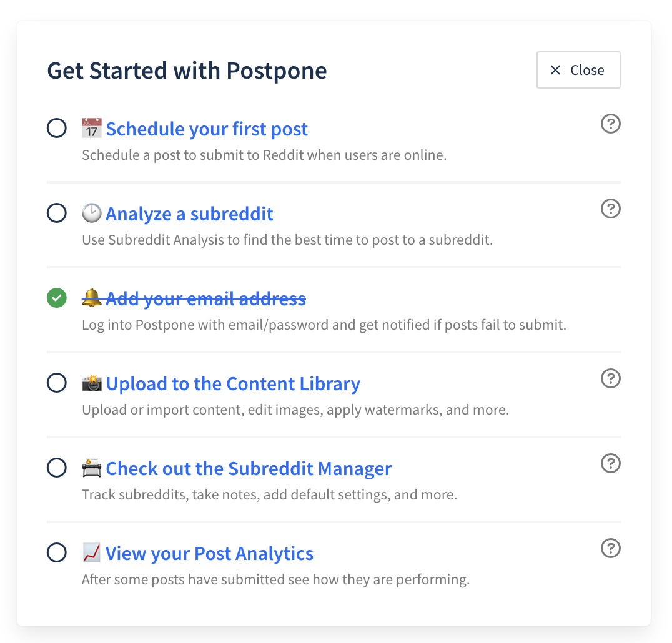
Task: Close the Get Started panel
Action: tap(578, 70)
